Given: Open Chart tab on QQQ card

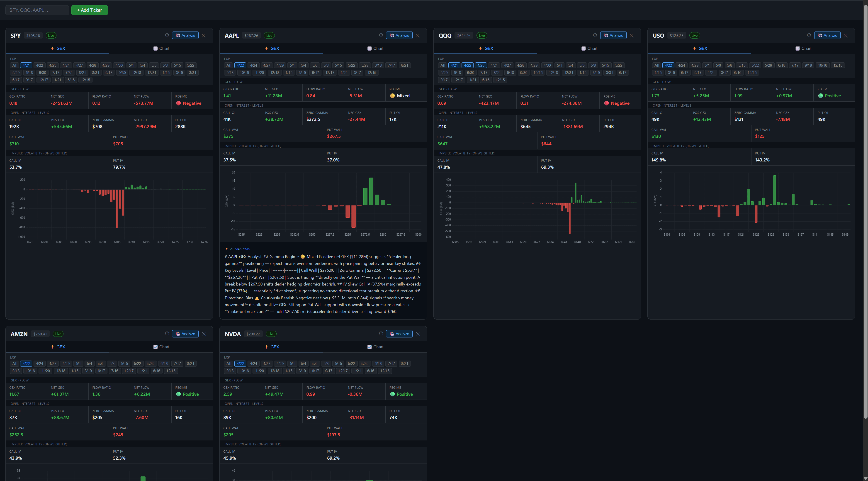Looking at the screenshot, I should tap(589, 49).
